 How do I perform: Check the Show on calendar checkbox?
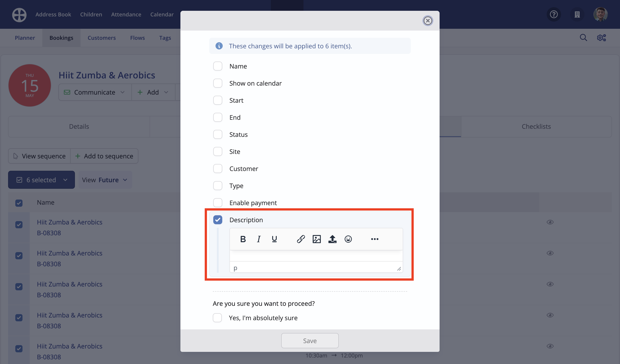(218, 83)
